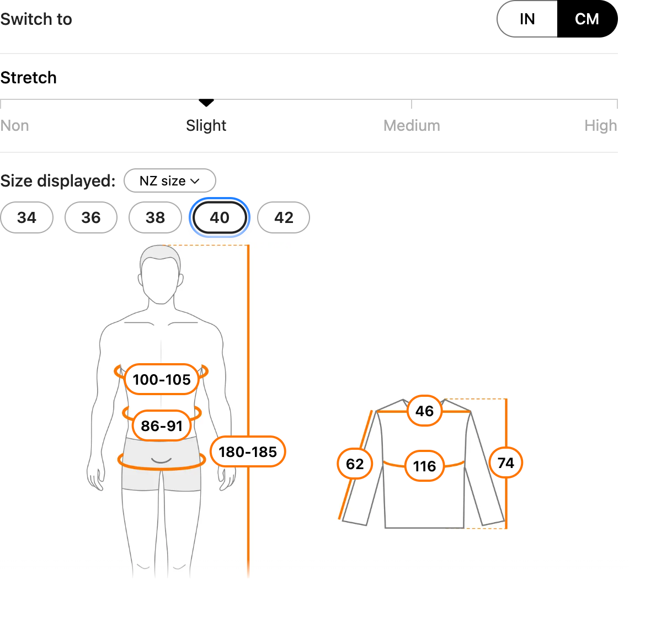Click the Non stretch label

[x=15, y=125]
